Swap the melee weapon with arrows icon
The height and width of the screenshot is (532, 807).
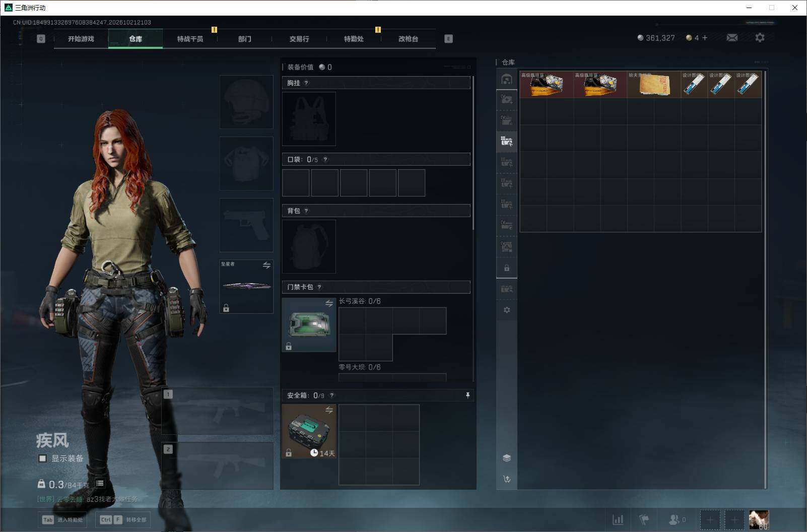click(x=266, y=265)
